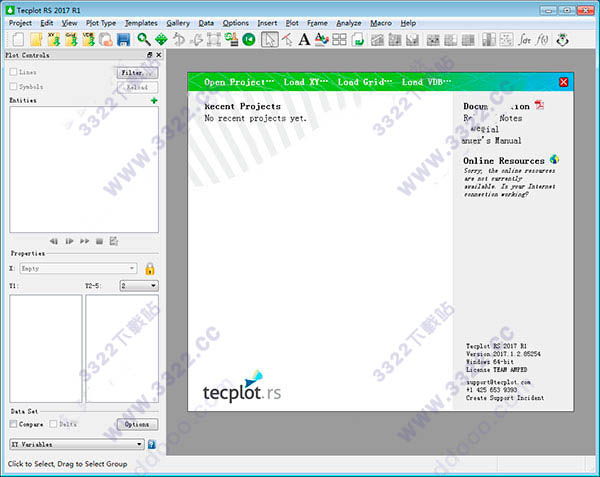Image resolution: width=600 pixels, height=477 pixels.
Task: Click the four-frame layout grid icon
Action: (339, 39)
